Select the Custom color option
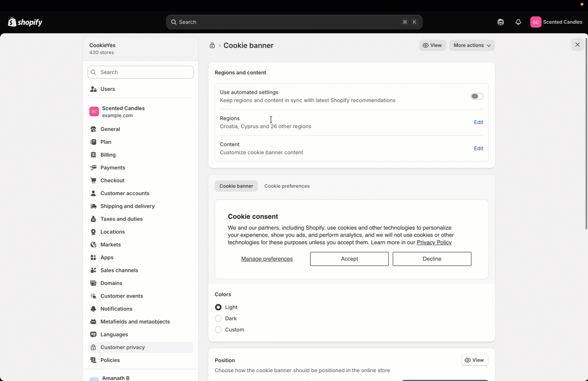The height and width of the screenshot is (381, 588). click(218, 330)
